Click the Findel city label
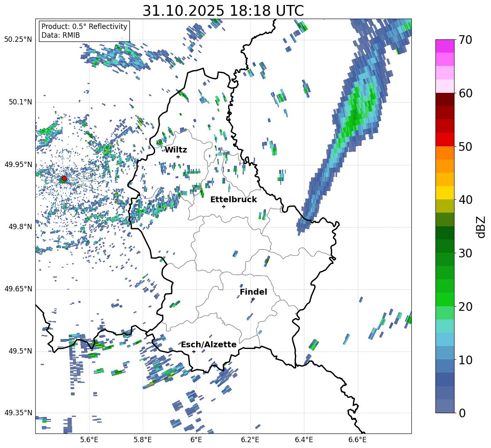491x448 pixels. pos(253,292)
